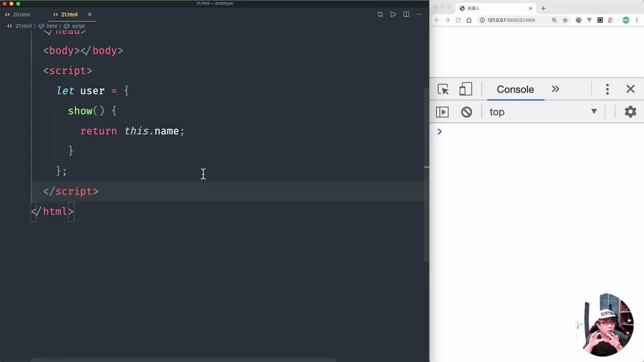Bookmark this page with the star
The width and height of the screenshot is (644, 362).
point(565,20)
